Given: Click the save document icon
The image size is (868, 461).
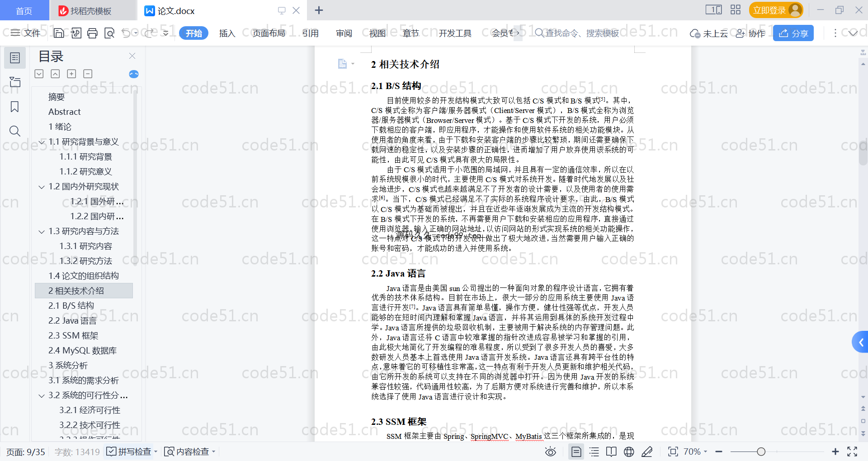Looking at the screenshot, I should (x=59, y=33).
